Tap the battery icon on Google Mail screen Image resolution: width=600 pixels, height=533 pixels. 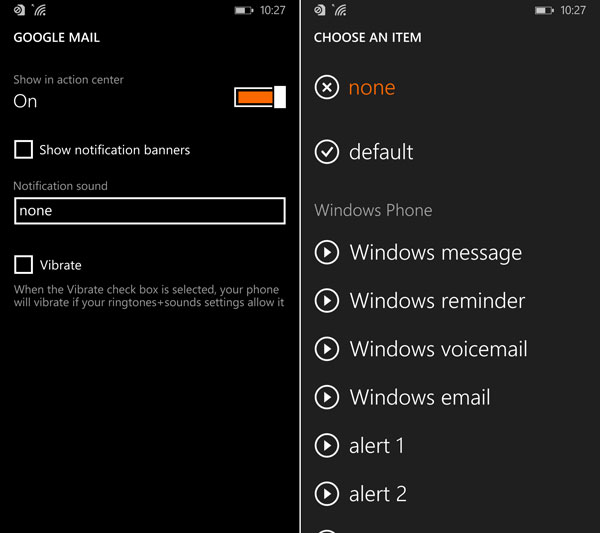tap(244, 10)
